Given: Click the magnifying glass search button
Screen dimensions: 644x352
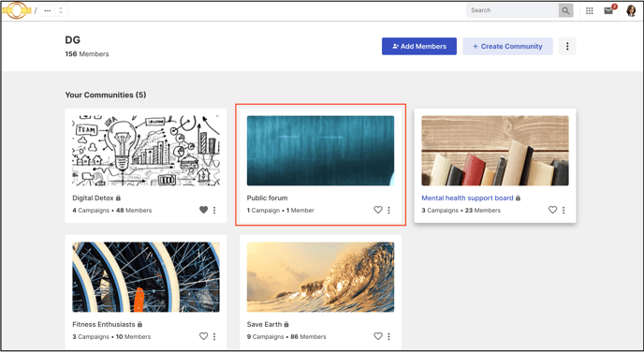Looking at the screenshot, I should pyautogui.click(x=565, y=10).
